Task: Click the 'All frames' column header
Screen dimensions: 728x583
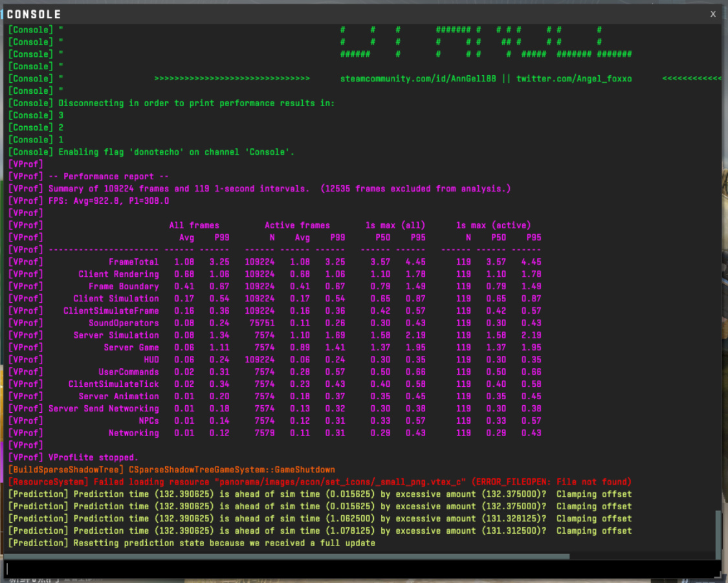Action: (194, 225)
